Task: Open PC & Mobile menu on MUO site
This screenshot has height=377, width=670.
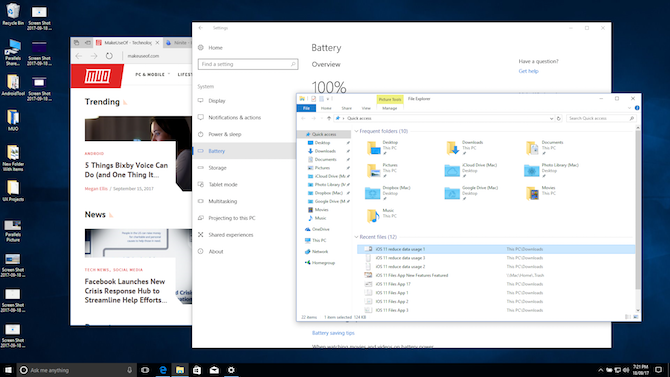Action: [x=153, y=74]
